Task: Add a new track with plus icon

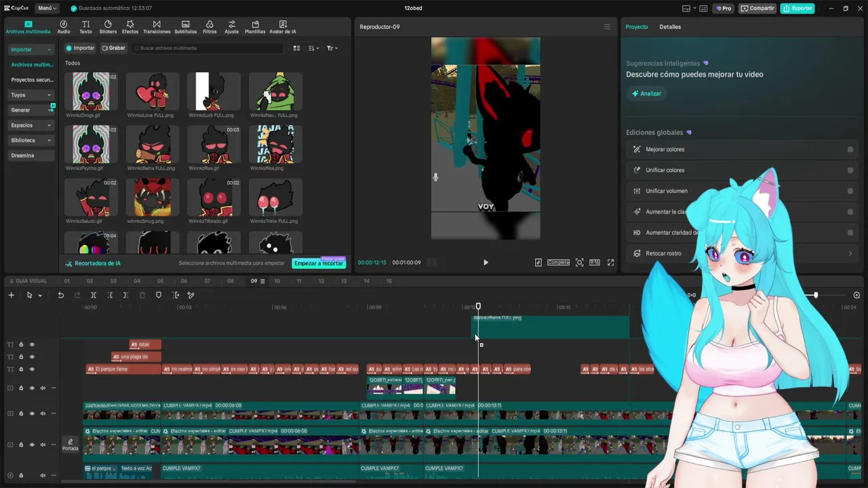Action: click(x=11, y=295)
